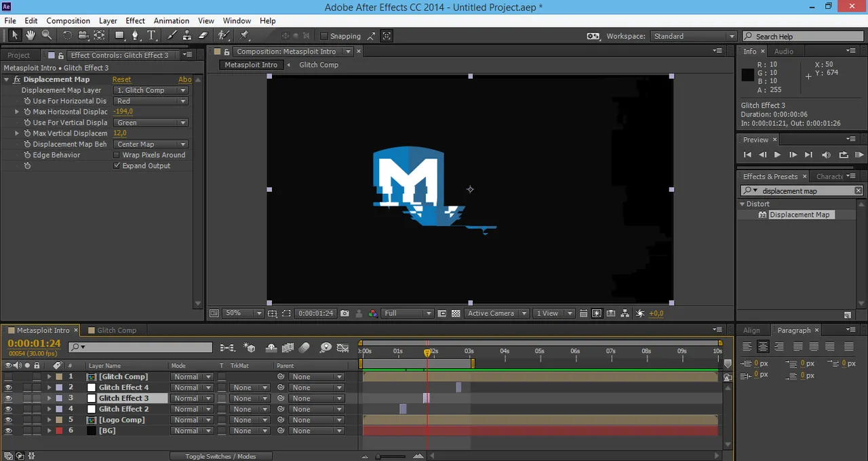Click the Reset link for Displacement Map
Screen dimensions: 868x461
pyautogui.click(x=121, y=79)
